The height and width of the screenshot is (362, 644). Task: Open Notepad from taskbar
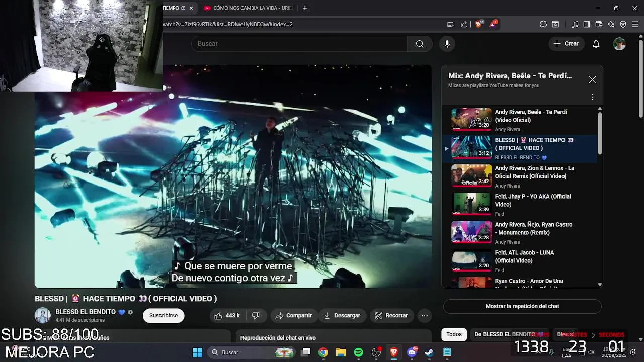pyautogui.click(x=447, y=352)
